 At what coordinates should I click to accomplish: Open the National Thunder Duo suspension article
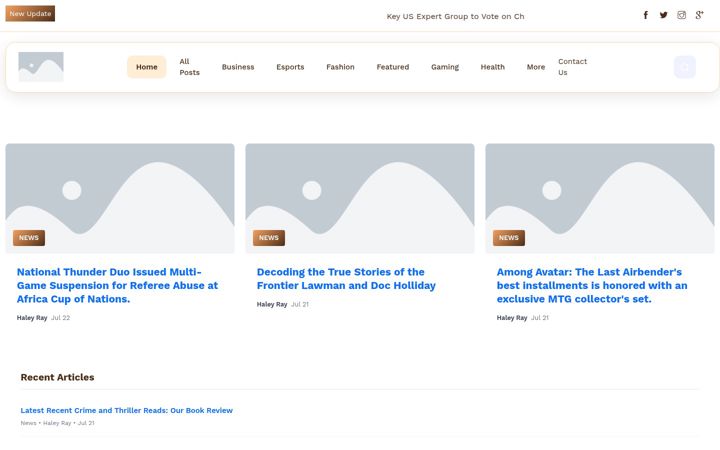click(118, 286)
